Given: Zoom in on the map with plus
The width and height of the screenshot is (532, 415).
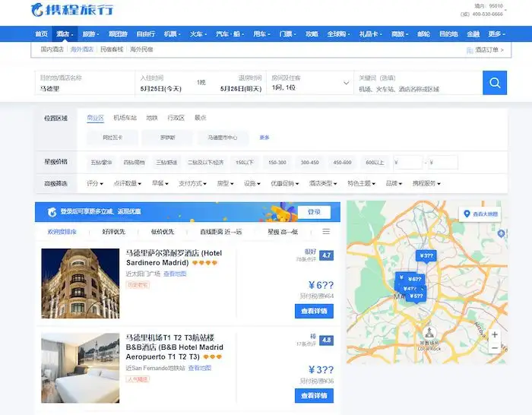Looking at the screenshot, I should tap(495, 334).
